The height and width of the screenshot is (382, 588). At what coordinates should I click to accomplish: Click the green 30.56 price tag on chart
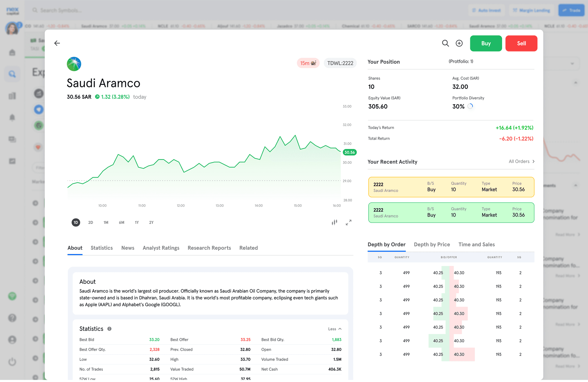350,152
